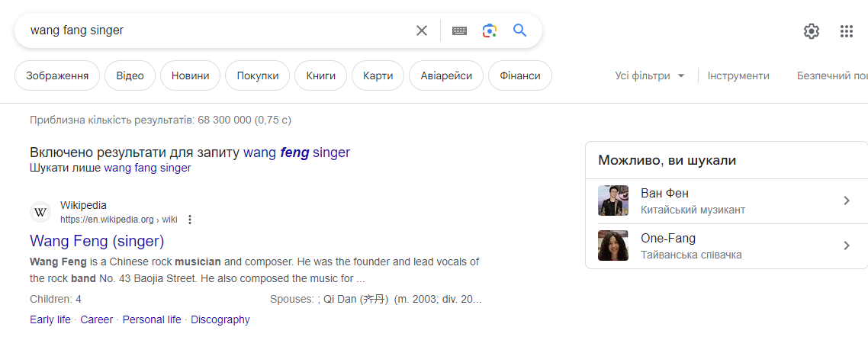Click the Wikipedia favicon on the result
This screenshot has height=353, width=868.
[41, 212]
